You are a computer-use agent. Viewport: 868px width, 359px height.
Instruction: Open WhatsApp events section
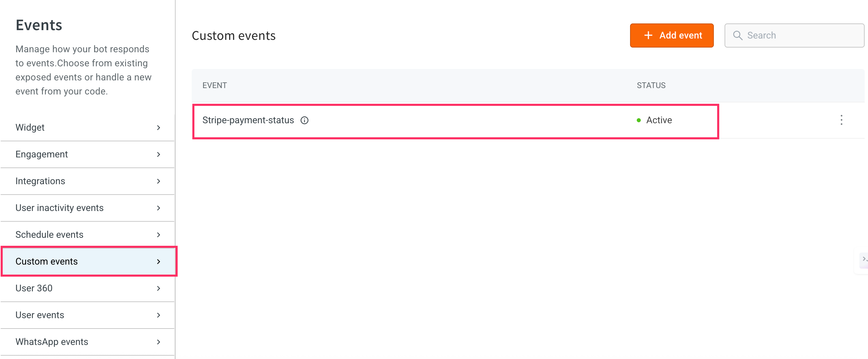tap(52, 342)
